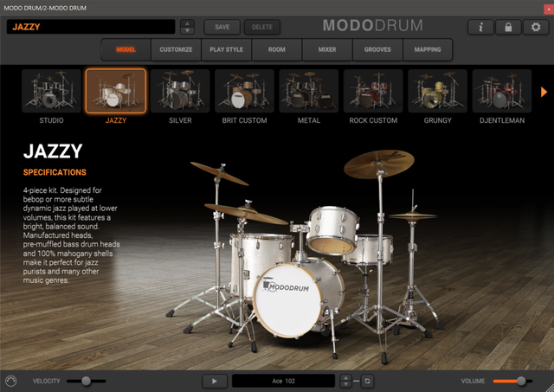The image size is (554, 392).
Task: Click the bass drum with MODODRUM logo
Action: coord(288,299)
